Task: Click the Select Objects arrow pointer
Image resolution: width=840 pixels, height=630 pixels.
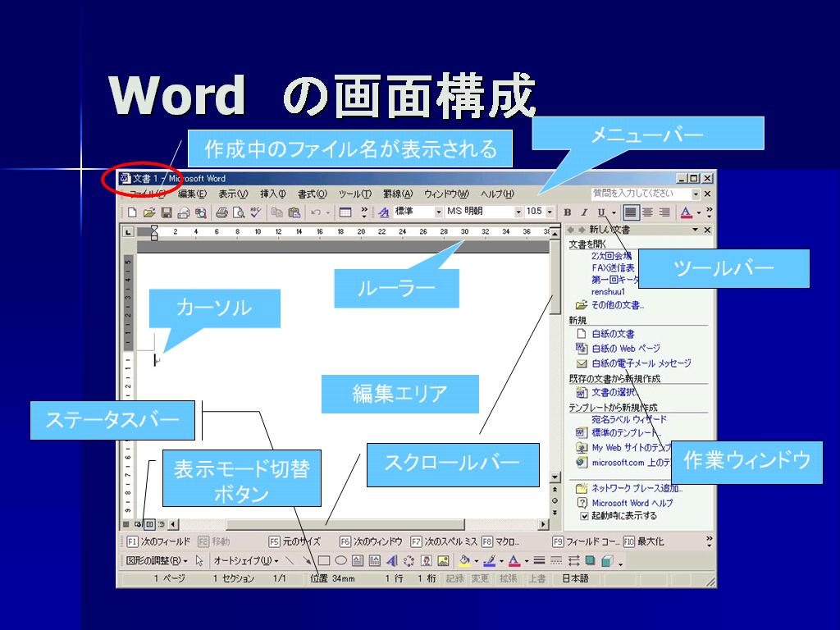Action: tap(200, 561)
